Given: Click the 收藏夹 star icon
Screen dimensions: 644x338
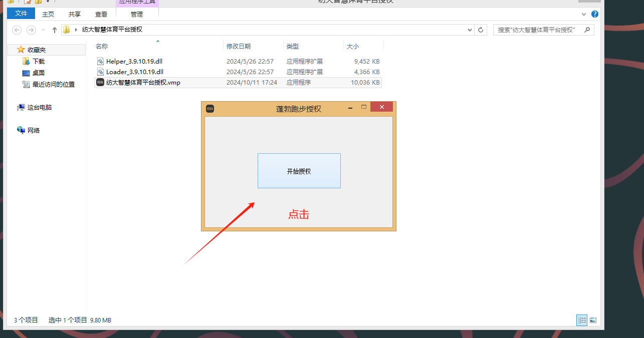Looking at the screenshot, I should (x=21, y=50).
